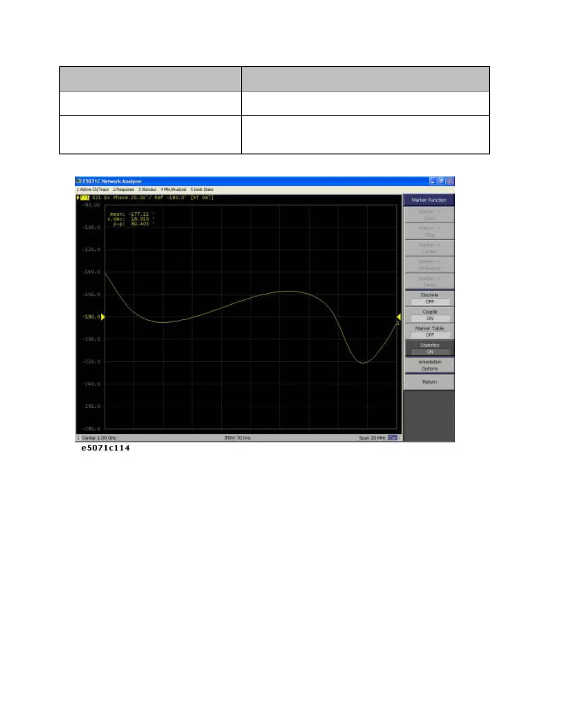Toggle the Statistics ON softkey
The width and height of the screenshot is (563, 728).
coord(429,348)
